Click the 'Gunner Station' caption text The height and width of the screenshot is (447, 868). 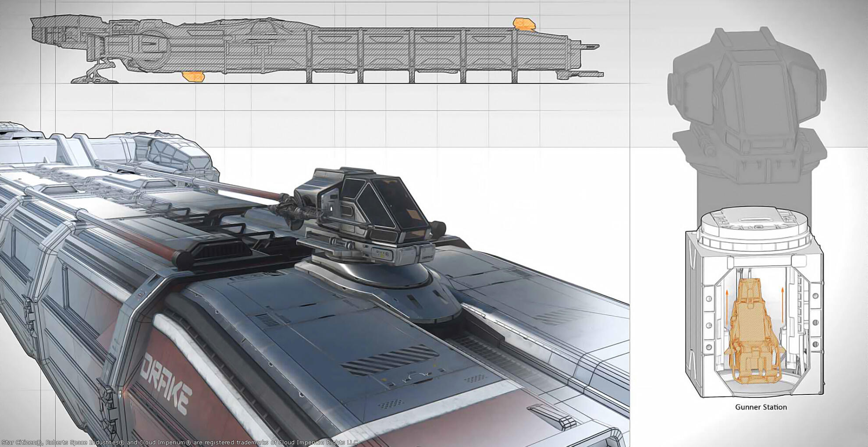pos(761,407)
